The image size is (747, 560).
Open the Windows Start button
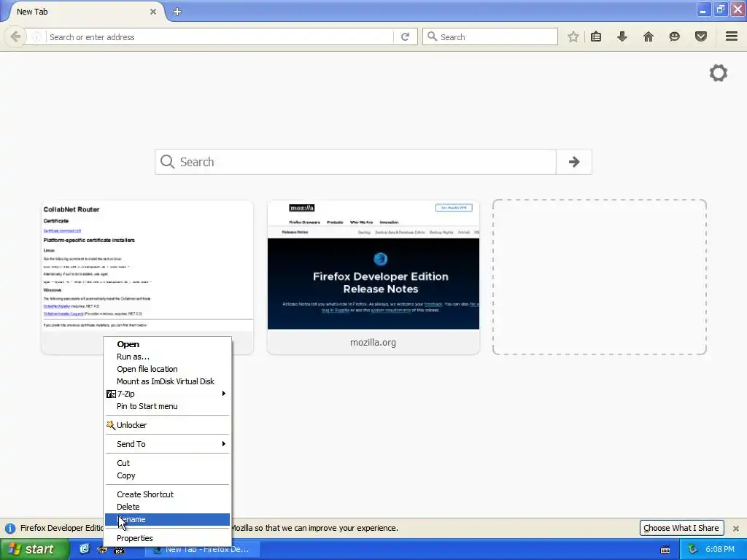tap(34, 549)
